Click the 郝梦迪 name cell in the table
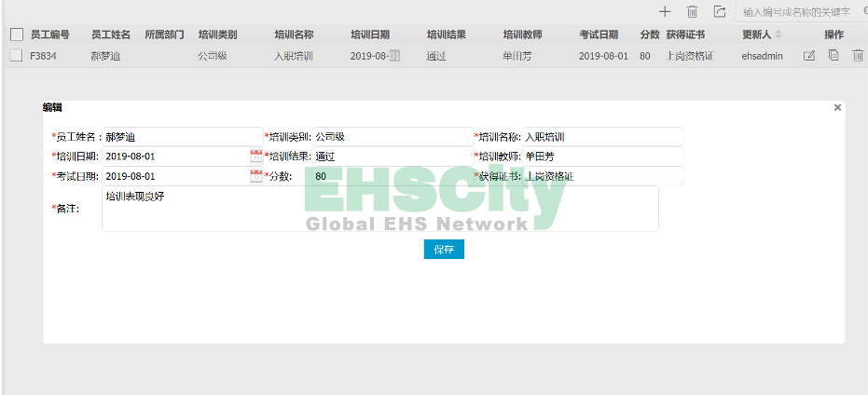The width and height of the screenshot is (868, 395). 105,56
